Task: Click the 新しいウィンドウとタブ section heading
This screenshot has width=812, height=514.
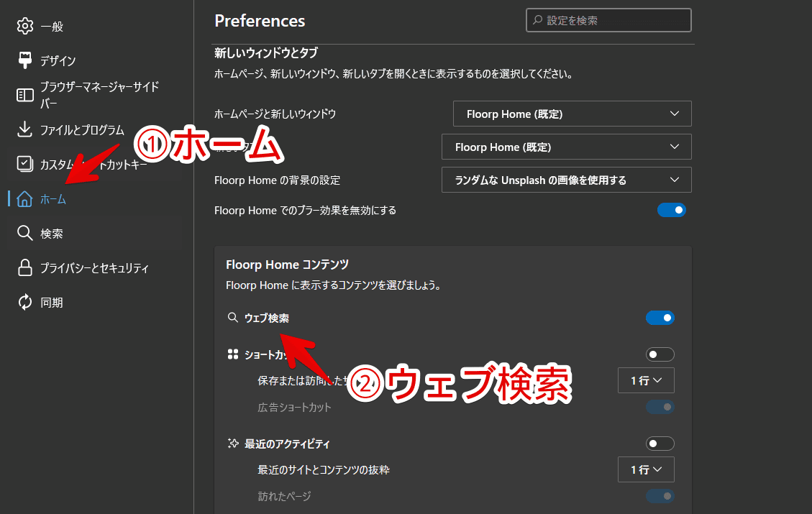Action: coord(266,52)
